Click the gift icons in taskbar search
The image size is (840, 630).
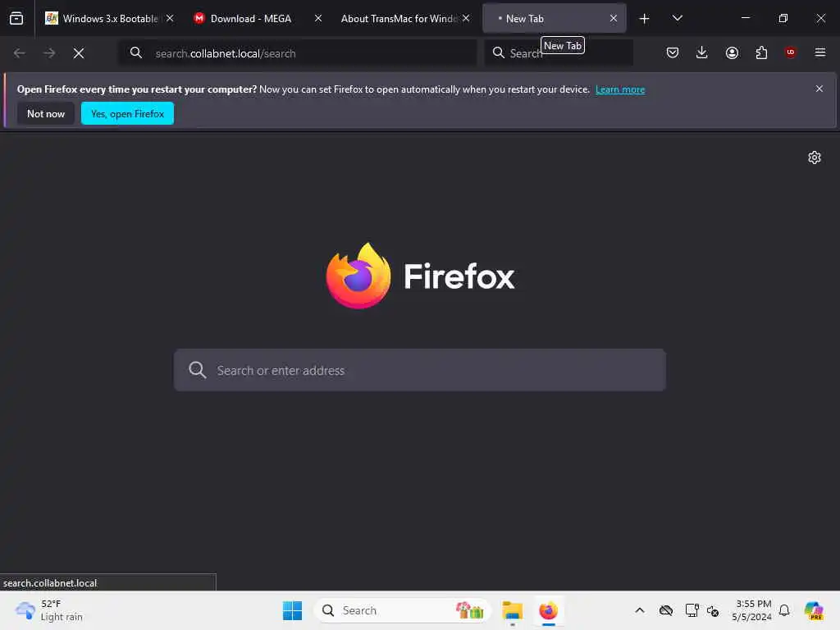point(470,610)
